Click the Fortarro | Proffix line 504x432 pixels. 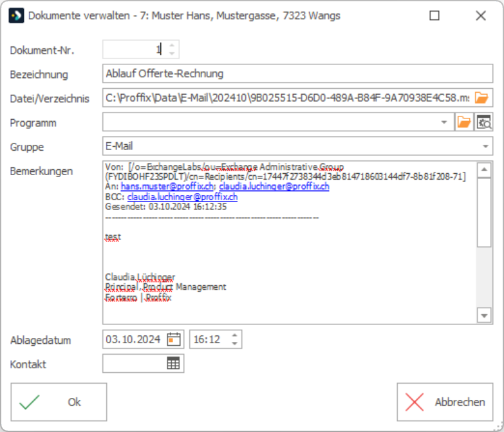pyautogui.click(x=138, y=297)
